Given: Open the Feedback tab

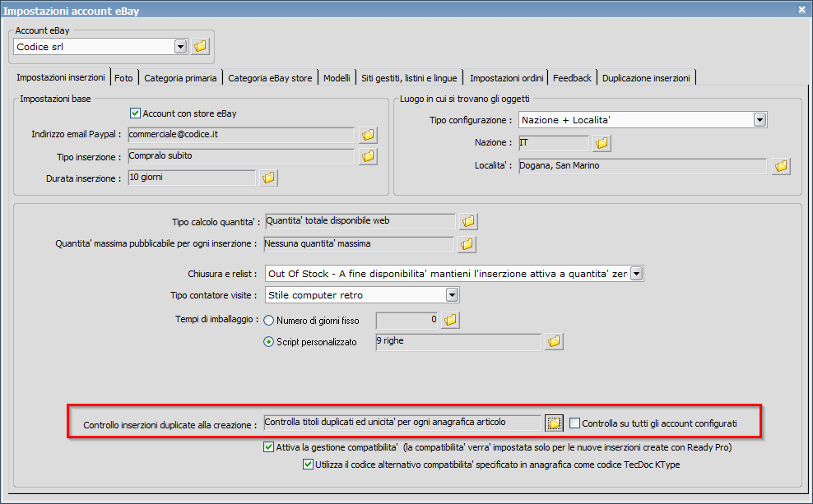Looking at the screenshot, I should (x=572, y=78).
